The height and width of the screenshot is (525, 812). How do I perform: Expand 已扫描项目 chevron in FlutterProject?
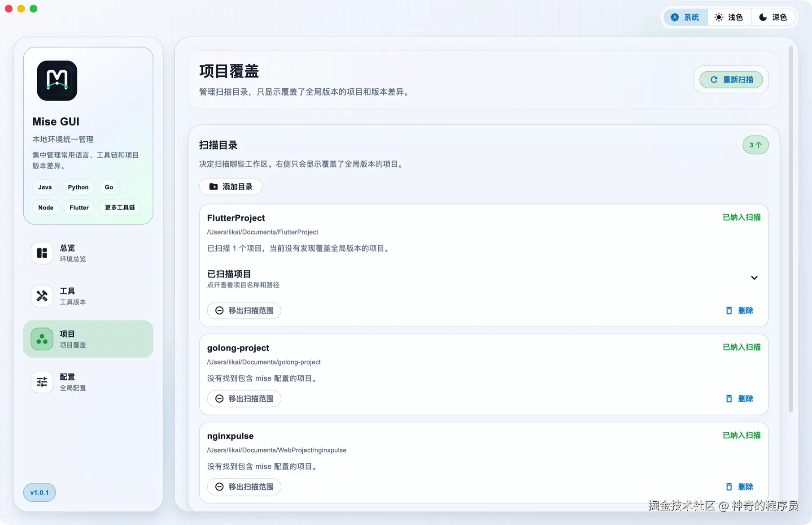click(x=754, y=278)
